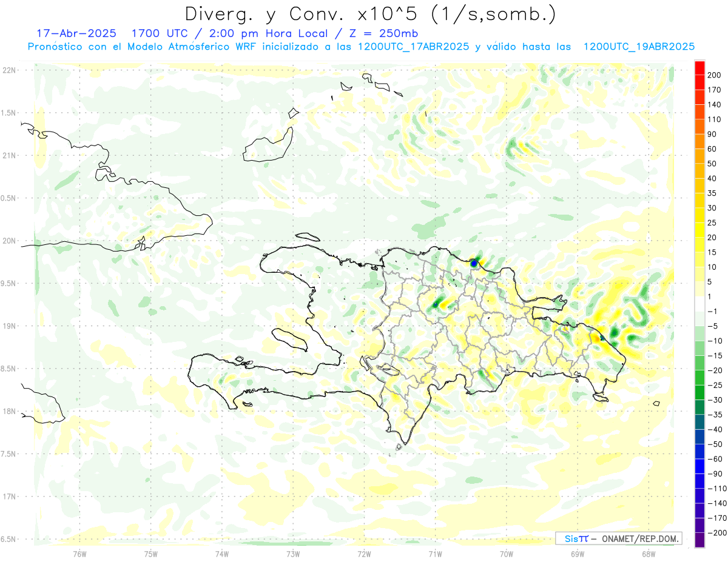Click the '70W' longitude label
Image resolution: width=728 pixels, height=562 pixels.
507,554
